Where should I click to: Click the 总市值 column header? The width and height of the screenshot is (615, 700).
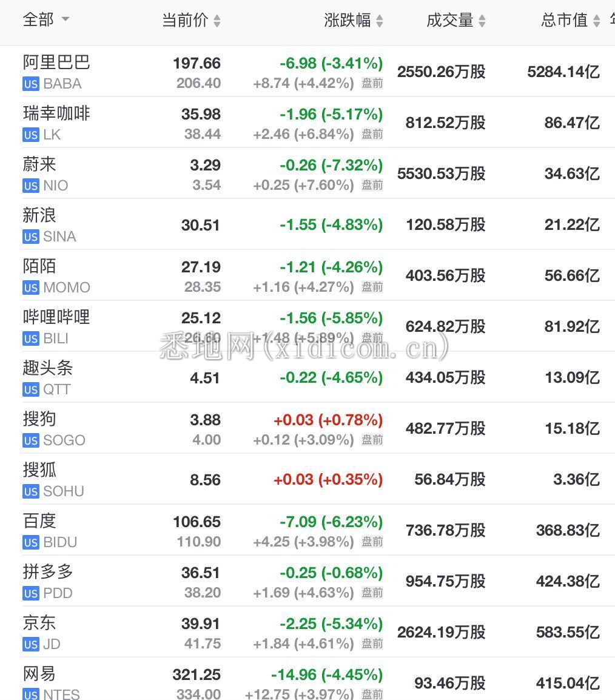(x=565, y=20)
